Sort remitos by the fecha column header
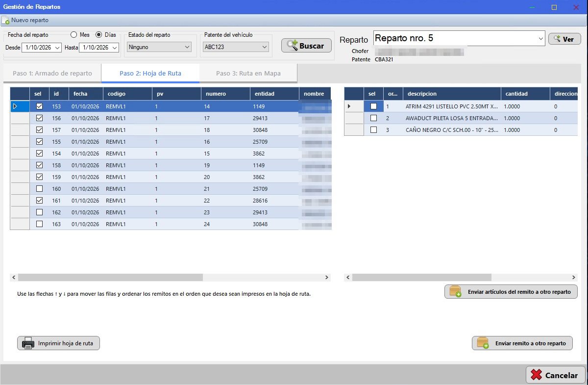Viewport: 588px width, 385px height. click(86, 94)
